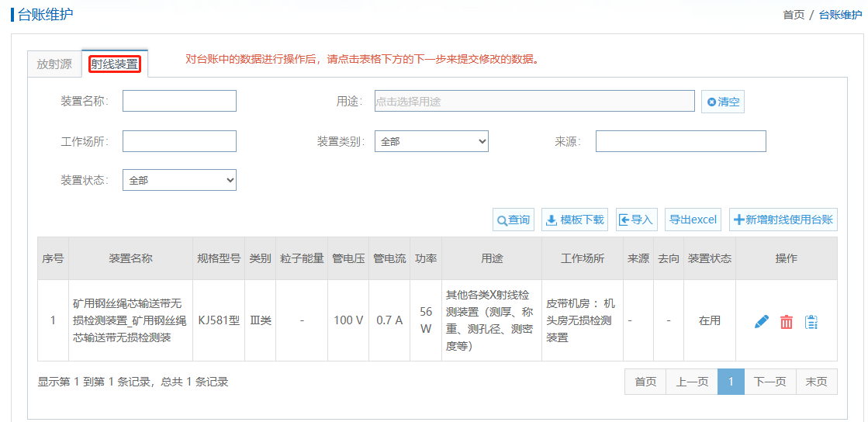Click the 规格型号 column header
Screen dimensions: 868x422
[x=220, y=258]
